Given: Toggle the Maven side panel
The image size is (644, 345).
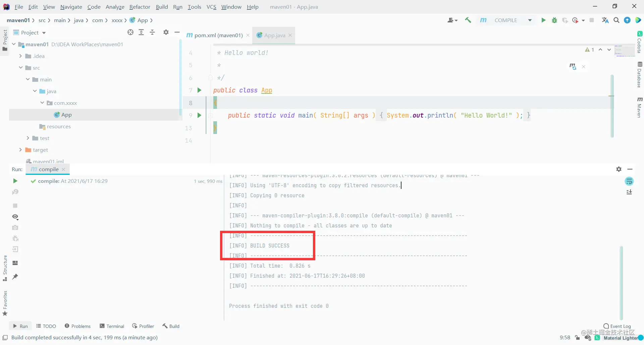Looking at the screenshot, I should coord(639,107).
